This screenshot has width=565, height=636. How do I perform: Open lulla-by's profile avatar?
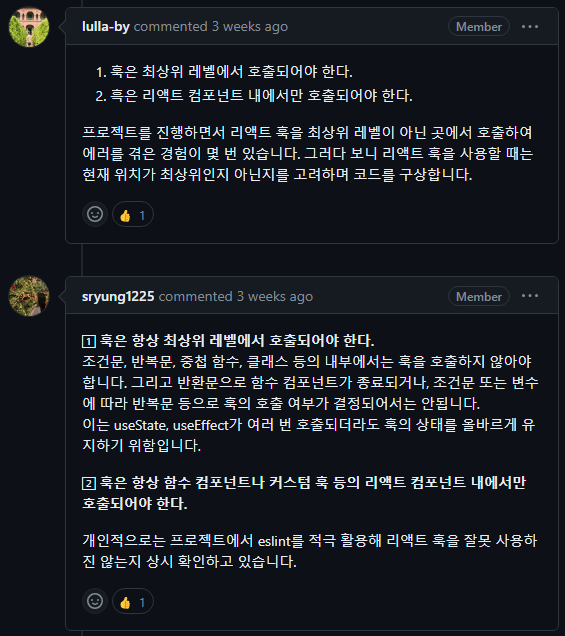tap(29, 27)
